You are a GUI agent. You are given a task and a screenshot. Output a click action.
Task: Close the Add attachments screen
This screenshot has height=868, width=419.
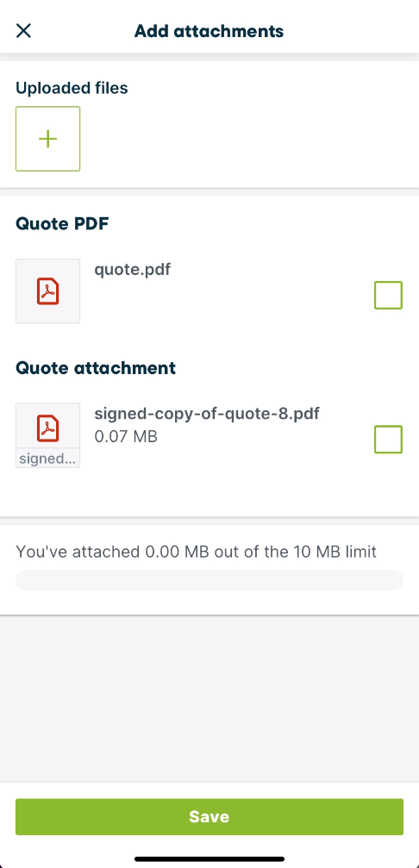point(23,30)
